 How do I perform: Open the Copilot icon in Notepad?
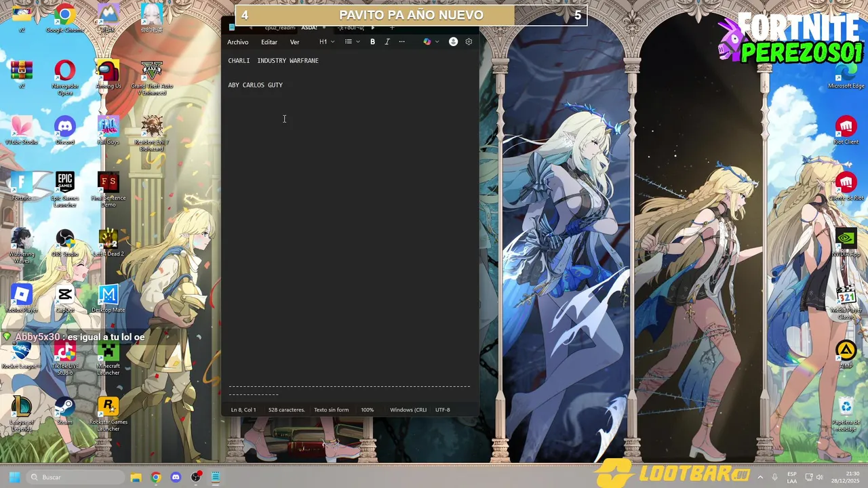427,42
